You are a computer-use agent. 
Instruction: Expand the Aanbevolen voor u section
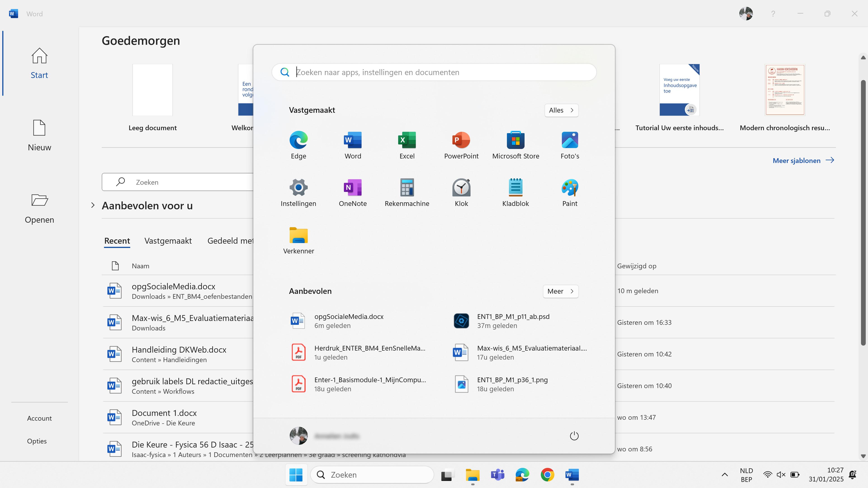point(93,205)
